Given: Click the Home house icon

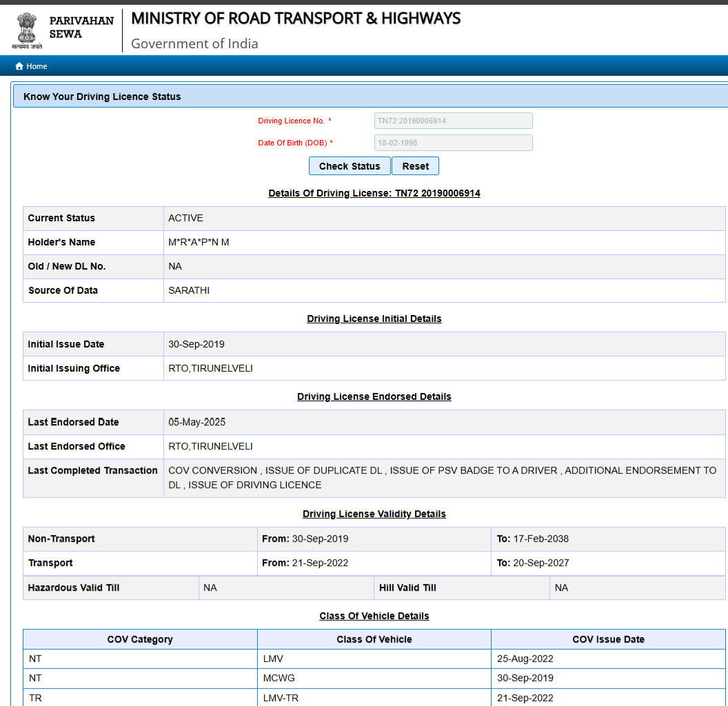Looking at the screenshot, I should [x=19, y=66].
